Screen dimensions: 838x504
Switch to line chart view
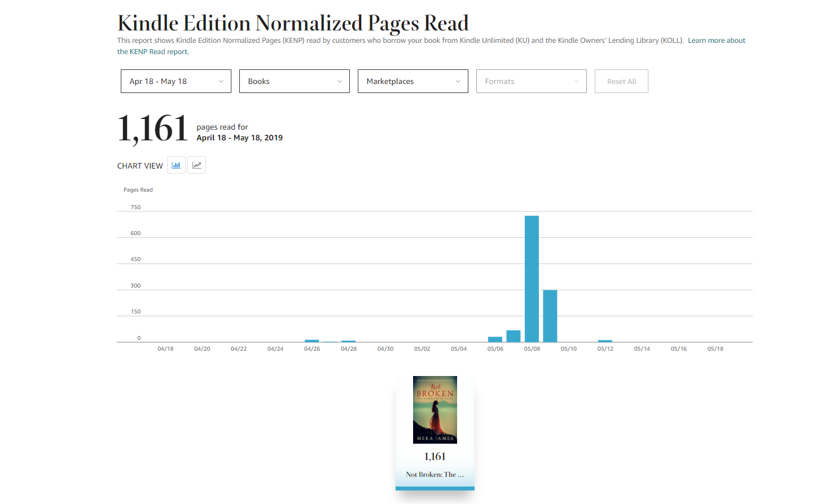(x=196, y=165)
